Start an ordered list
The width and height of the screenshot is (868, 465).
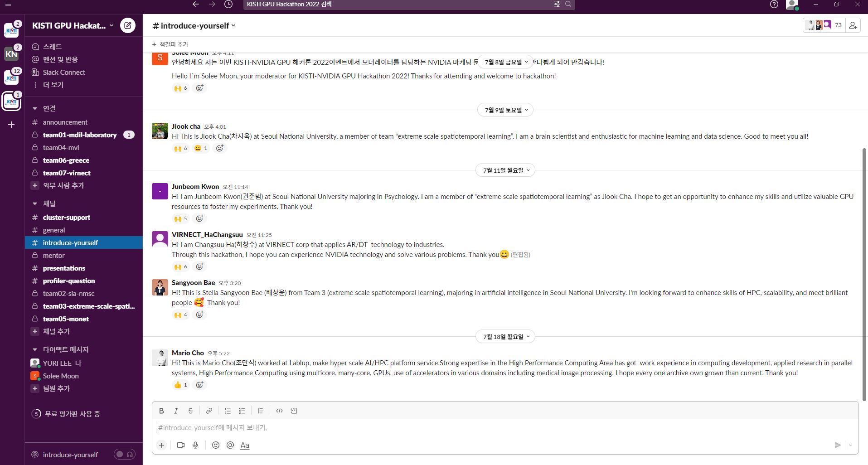click(228, 411)
